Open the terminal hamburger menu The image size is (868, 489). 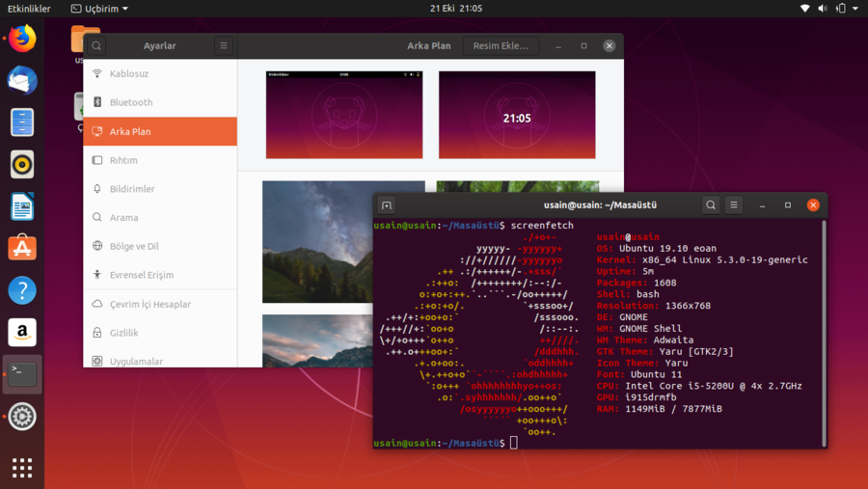click(x=734, y=204)
